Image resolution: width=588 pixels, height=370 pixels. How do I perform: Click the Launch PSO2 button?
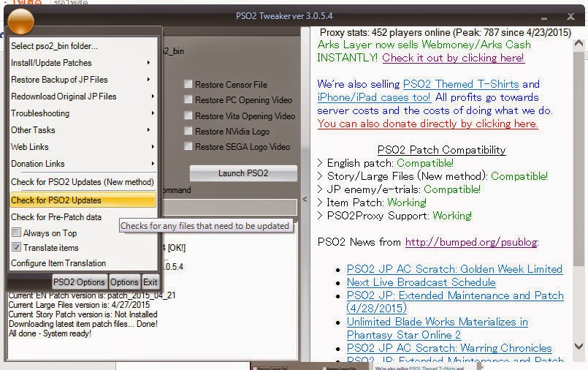[243, 173]
